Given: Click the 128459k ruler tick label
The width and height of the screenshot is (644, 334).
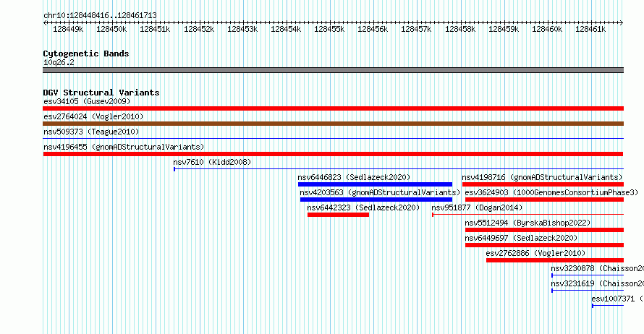Looking at the screenshot, I should [504, 29].
